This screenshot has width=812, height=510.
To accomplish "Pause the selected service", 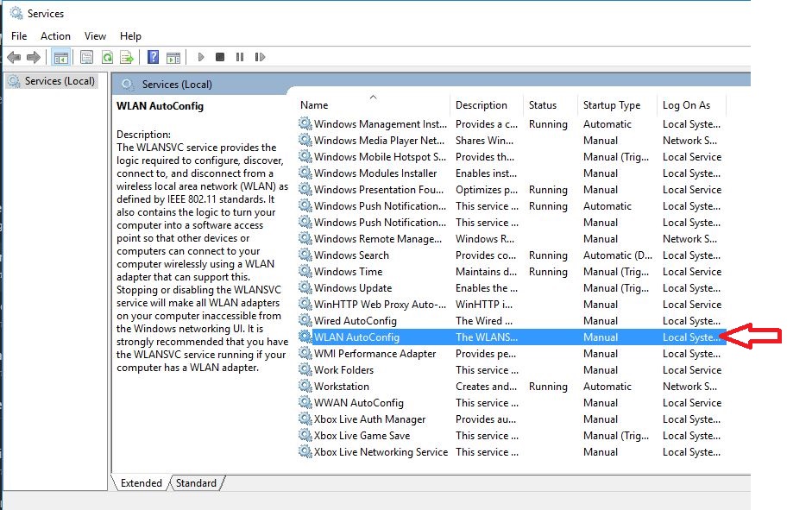I will 241,57.
